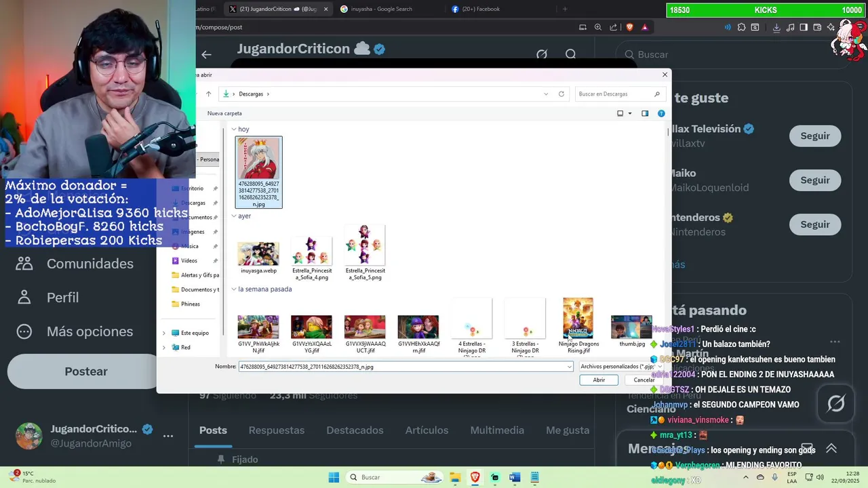This screenshot has height=488, width=868.
Task: Change the file view layout icon
Action: pos(620,113)
